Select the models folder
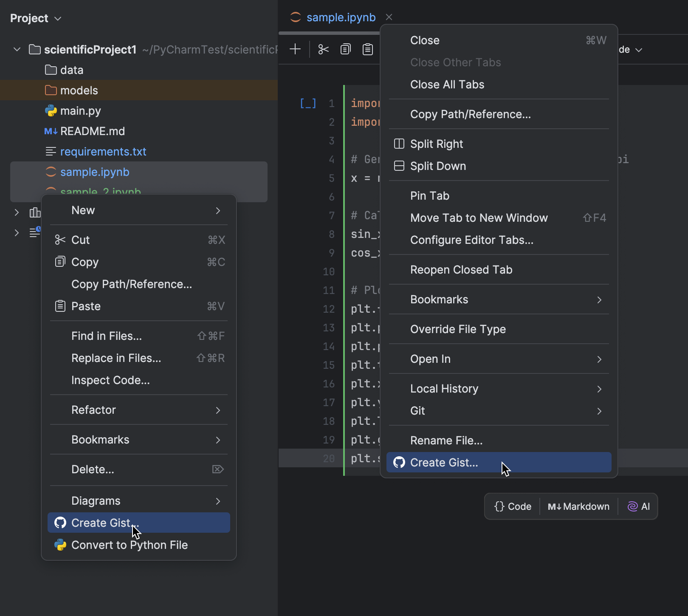Viewport: 688px width, 616px height. pos(79,90)
